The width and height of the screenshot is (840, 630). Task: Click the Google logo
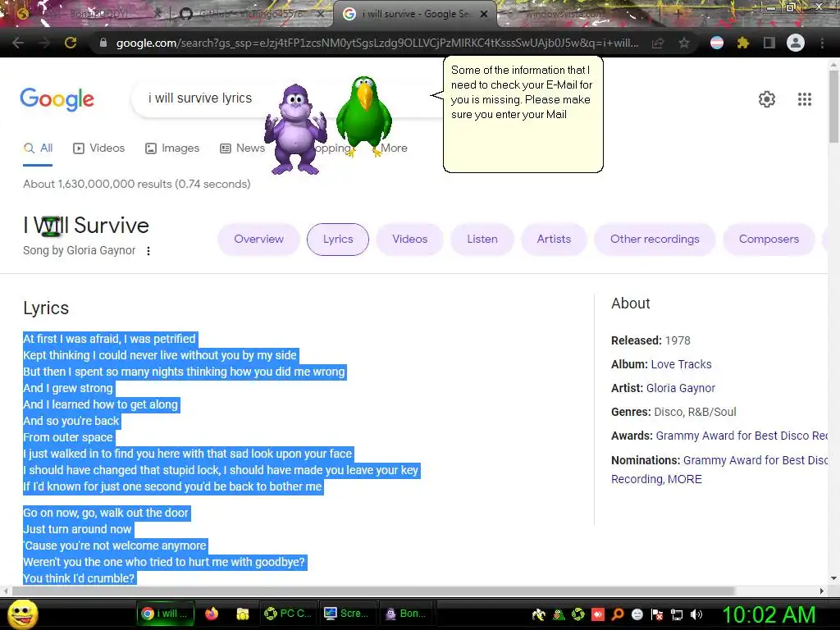(x=57, y=99)
